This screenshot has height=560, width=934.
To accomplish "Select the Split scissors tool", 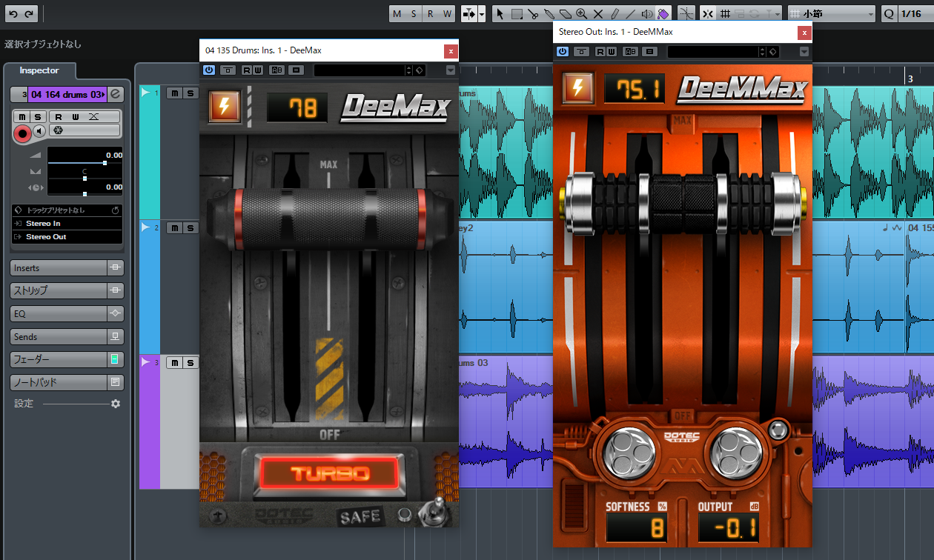I will (x=533, y=13).
